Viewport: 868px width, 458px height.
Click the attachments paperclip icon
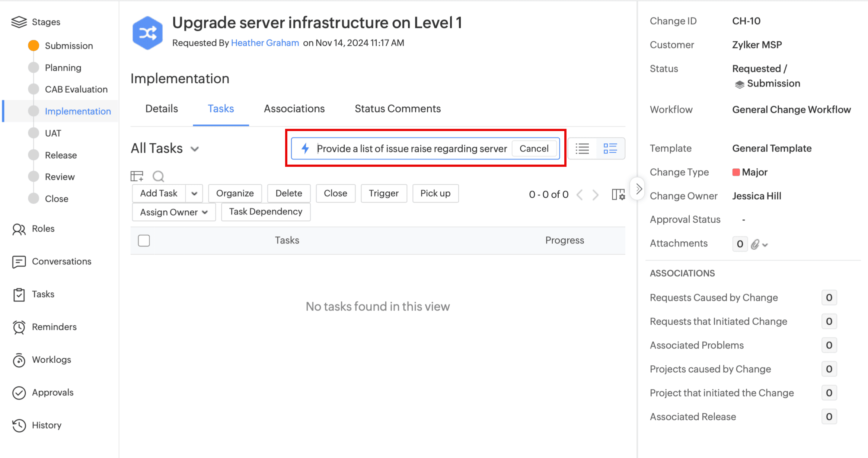[755, 244]
